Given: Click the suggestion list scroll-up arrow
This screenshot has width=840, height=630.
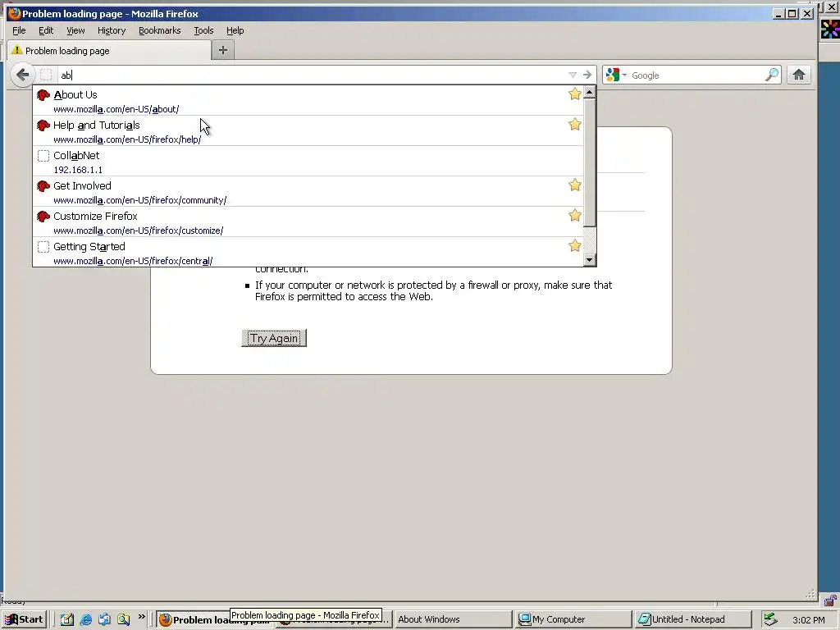Looking at the screenshot, I should (x=589, y=92).
